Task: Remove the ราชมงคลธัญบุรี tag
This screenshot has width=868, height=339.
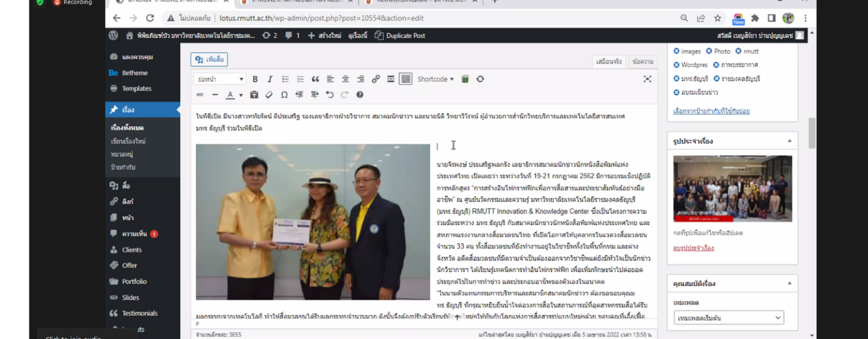Action: pos(716,79)
